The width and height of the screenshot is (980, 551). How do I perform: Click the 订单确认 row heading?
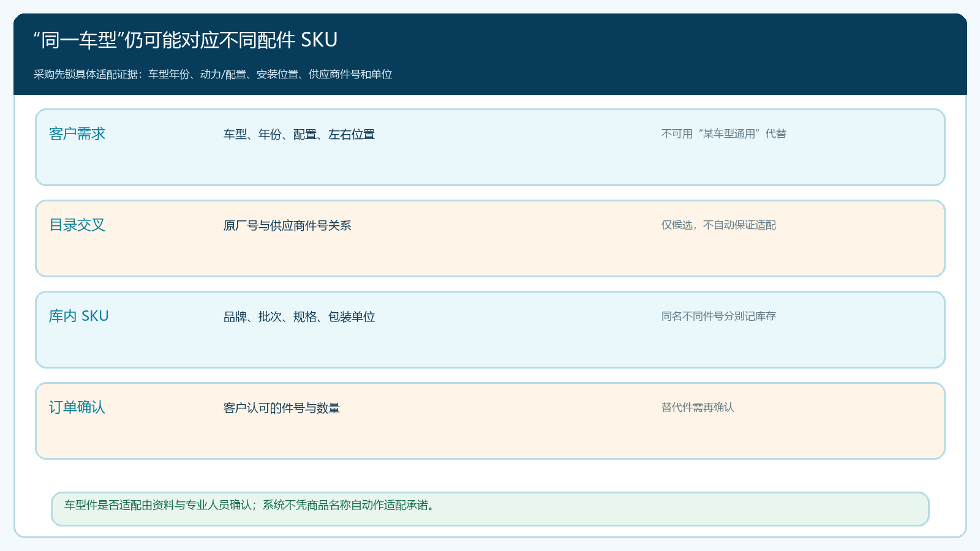77,407
